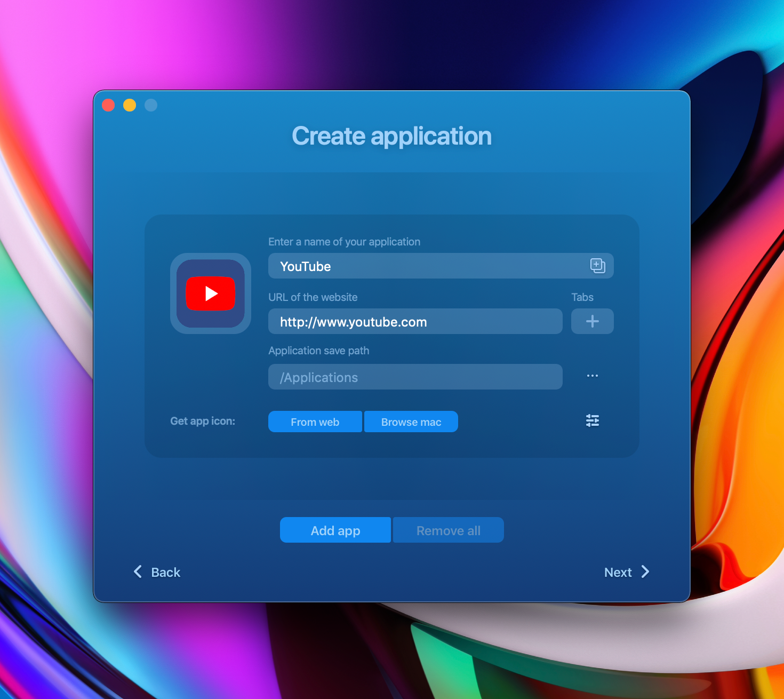Close the window with red button

click(108, 105)
